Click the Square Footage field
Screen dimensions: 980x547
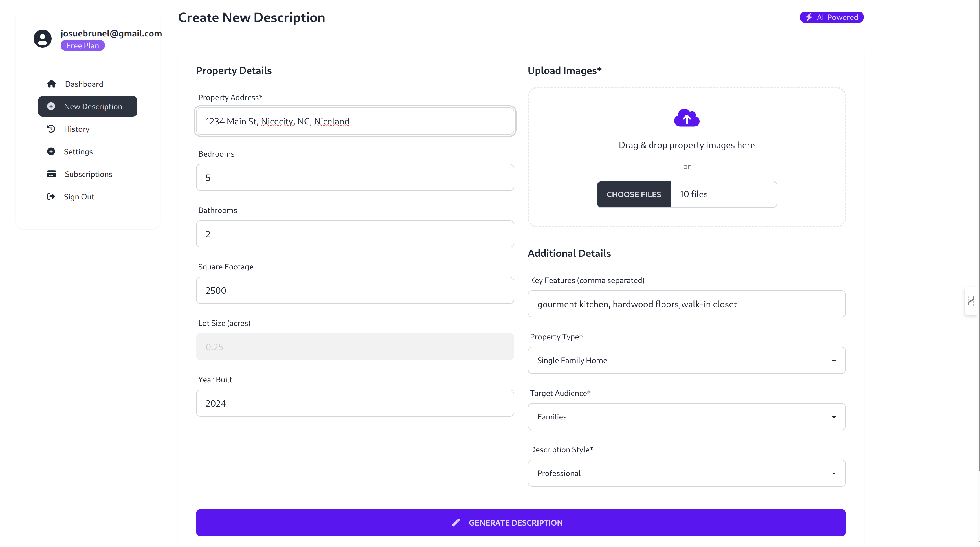355,290
